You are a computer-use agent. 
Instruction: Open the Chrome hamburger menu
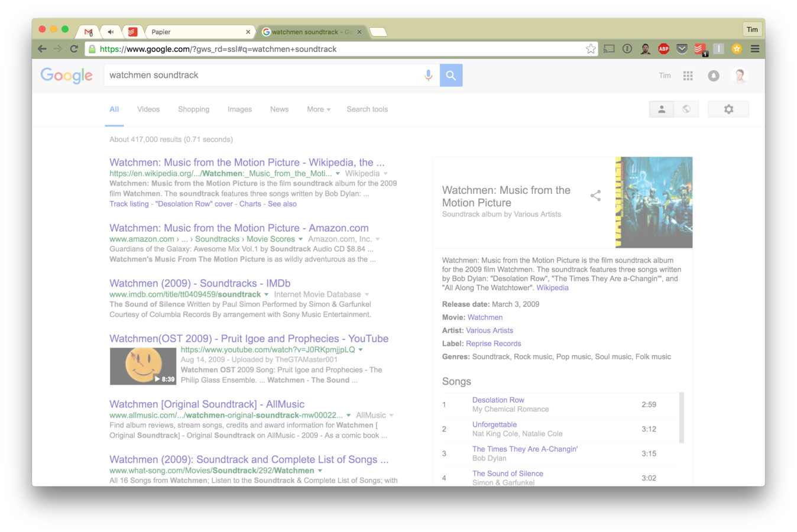pos(755,49)
